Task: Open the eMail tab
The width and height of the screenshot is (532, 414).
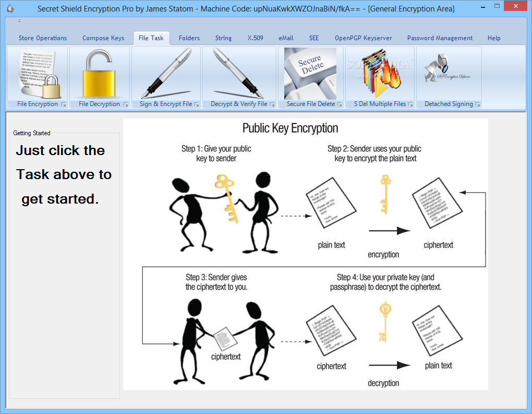Action: click(286, 38)
